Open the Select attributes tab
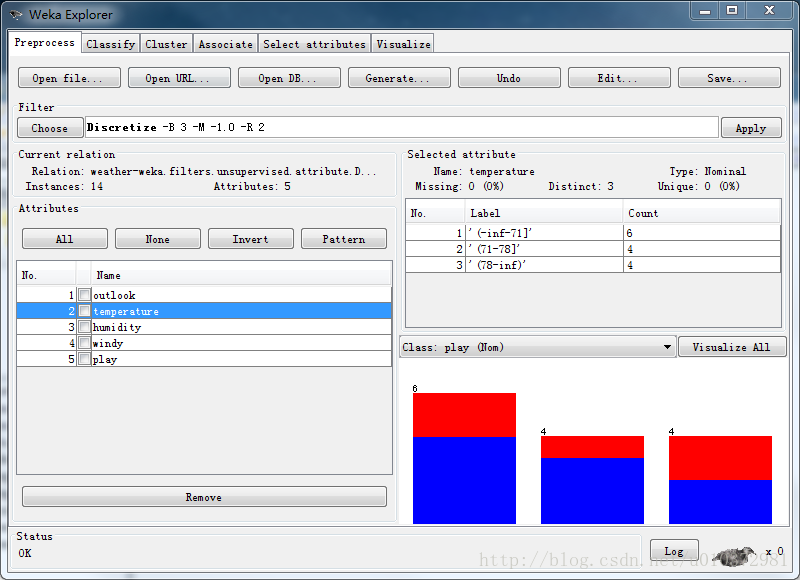Screen dimensions: 800x580 coord(314,44)
